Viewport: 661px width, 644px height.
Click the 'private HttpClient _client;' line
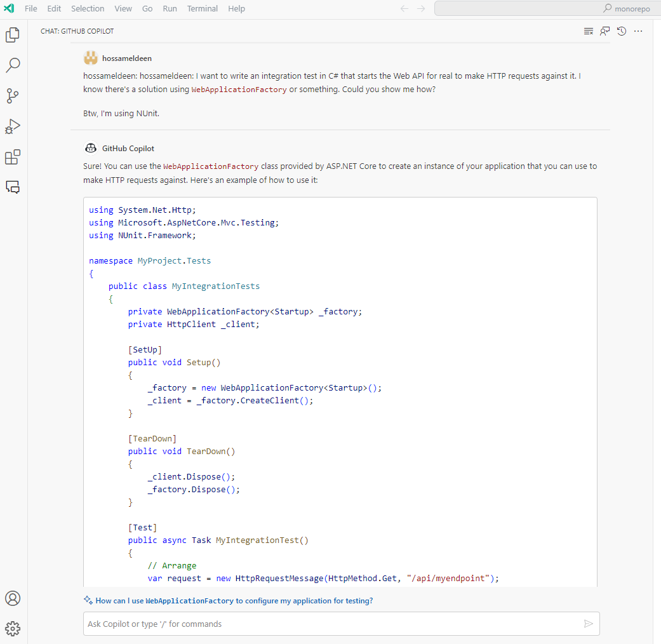pyautogui.click(x=194, y=325)
